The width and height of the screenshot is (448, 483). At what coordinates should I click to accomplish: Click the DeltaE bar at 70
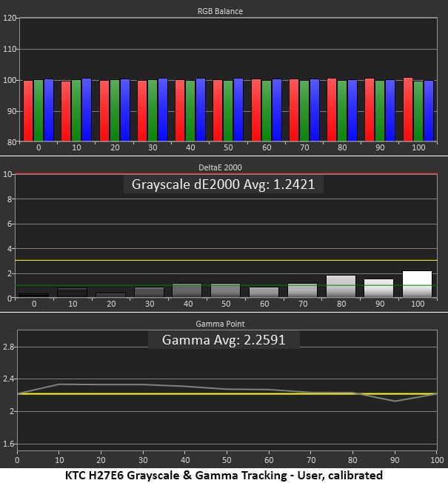(x=302, y=290)
